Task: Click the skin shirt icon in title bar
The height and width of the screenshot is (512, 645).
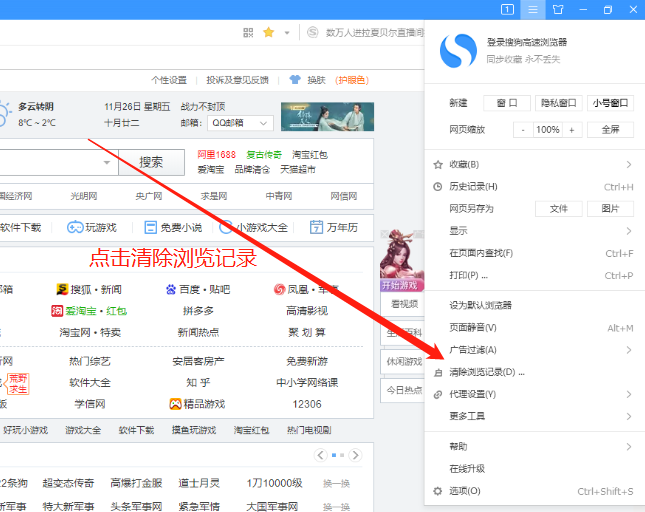Action: click(x=558, y=9)
